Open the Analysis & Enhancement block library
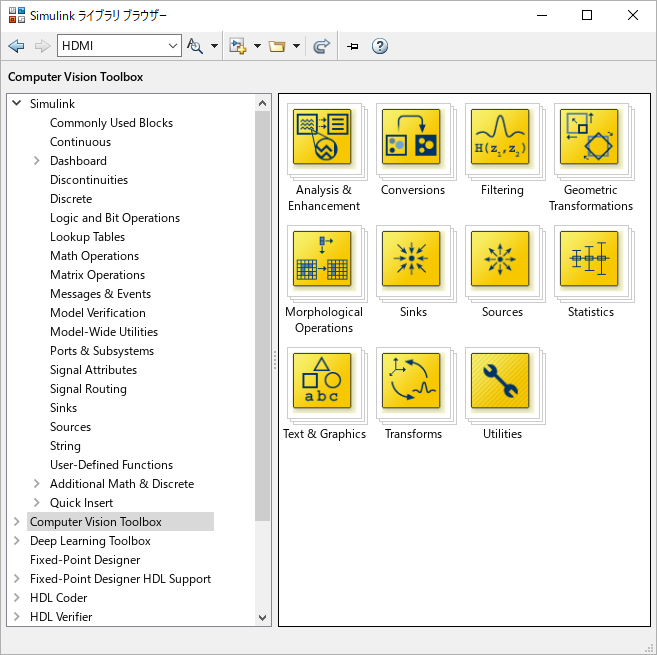This screenshot has height=655, width=657. [322, 137]
